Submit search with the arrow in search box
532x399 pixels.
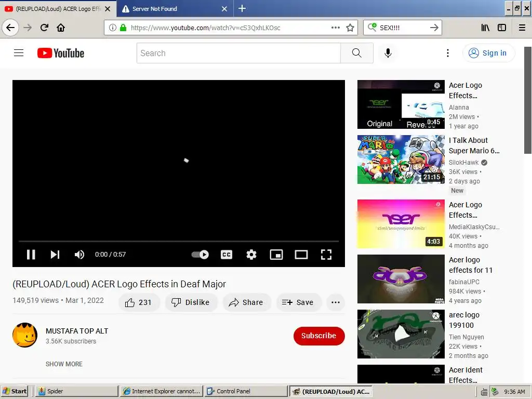pos(434,28)
